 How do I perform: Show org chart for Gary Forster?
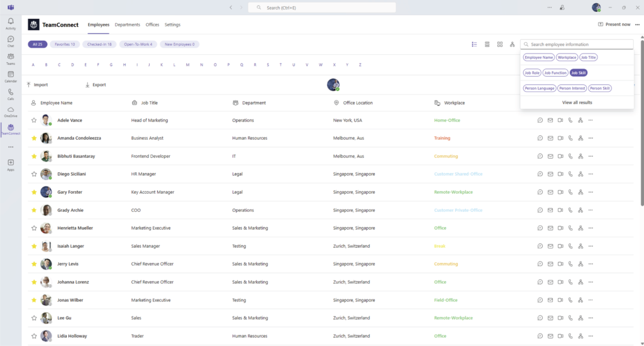coord(580,192)
